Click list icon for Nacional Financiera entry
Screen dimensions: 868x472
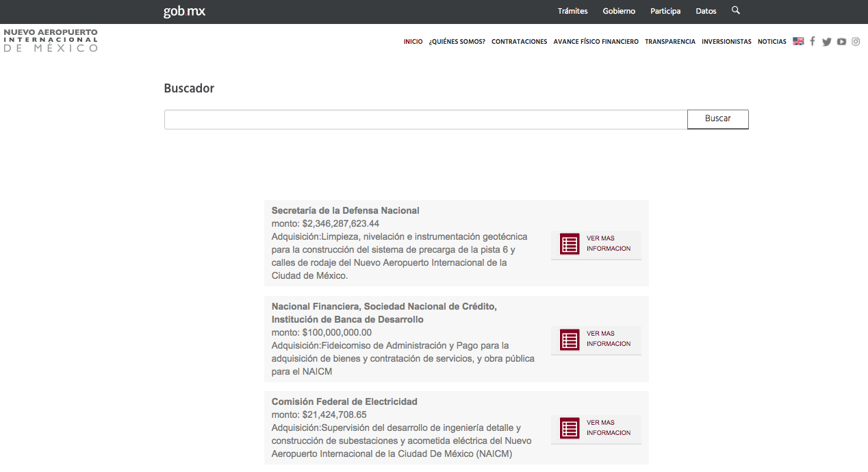coord(570,340)
